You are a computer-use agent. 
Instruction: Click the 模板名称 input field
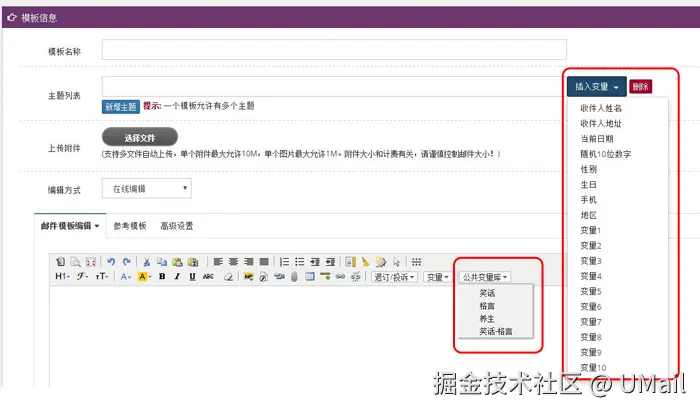tap(334, 50)
